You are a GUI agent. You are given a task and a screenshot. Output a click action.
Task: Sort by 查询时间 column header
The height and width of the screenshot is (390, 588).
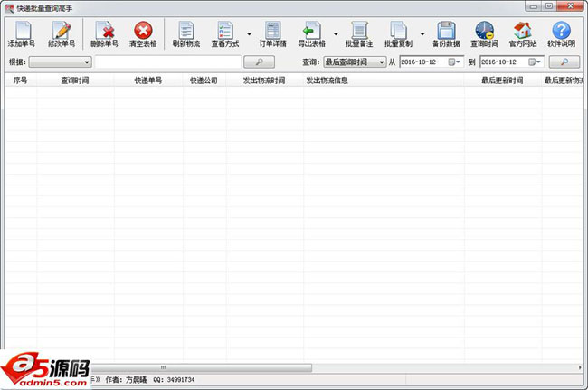point(75,81)
